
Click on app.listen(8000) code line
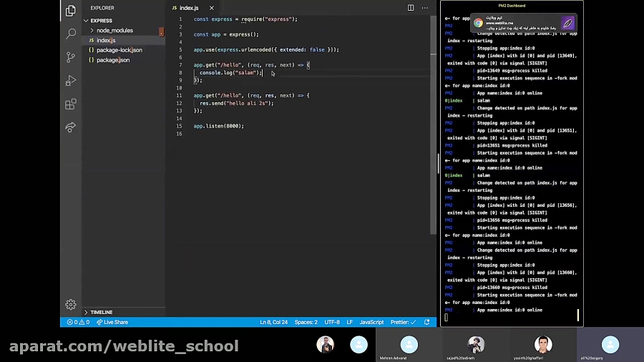pos(218,126)
